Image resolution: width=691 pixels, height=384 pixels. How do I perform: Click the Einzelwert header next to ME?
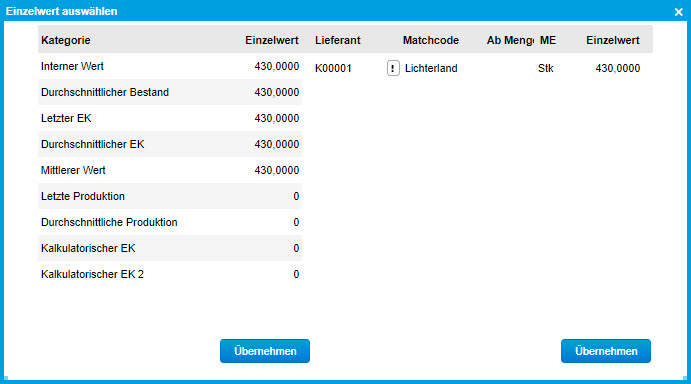pyautogui.click(x=613, y=40)
